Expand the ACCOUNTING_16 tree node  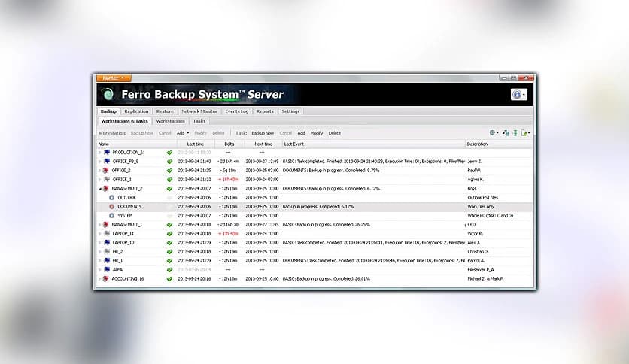click(100, 279)
